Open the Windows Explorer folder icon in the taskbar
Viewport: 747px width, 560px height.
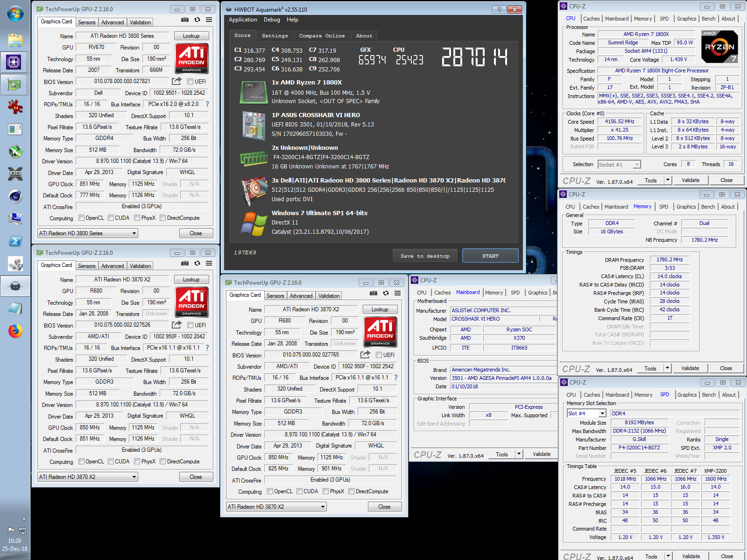pyautogui.click(x=15, y=40)
